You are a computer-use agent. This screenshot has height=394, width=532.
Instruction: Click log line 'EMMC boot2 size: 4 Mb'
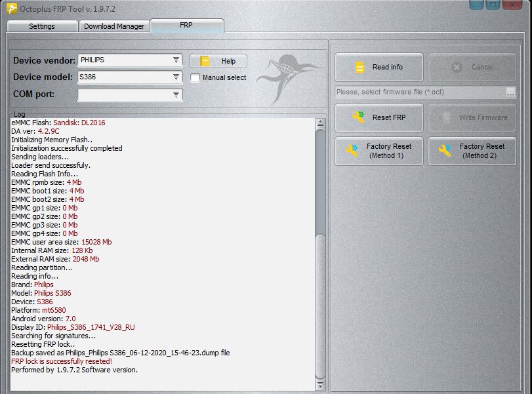[47, 199]
